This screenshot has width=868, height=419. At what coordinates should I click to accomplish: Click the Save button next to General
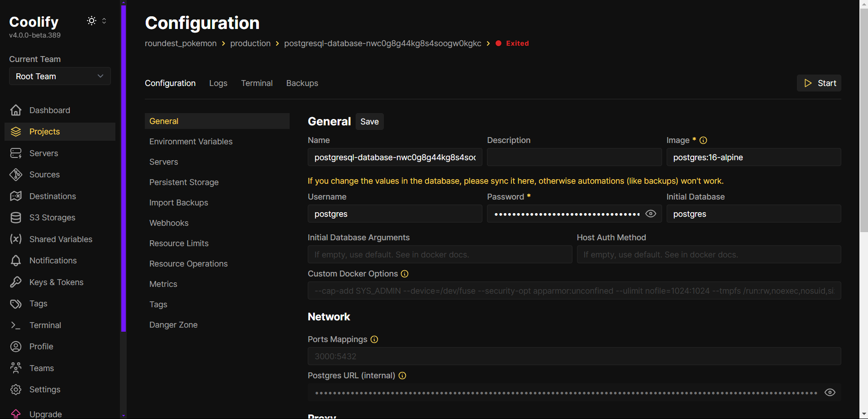[x=369, y=122]
